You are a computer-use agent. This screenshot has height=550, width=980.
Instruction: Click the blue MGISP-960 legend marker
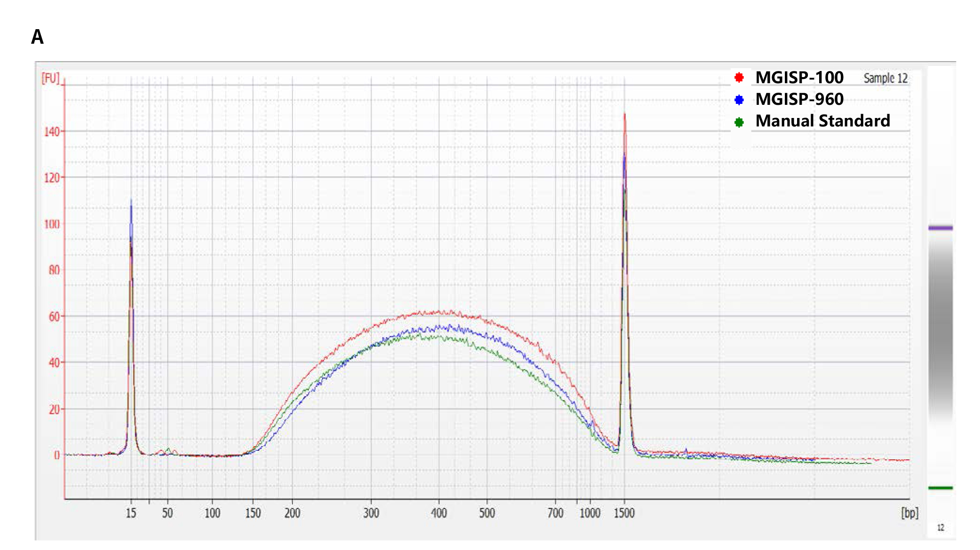click(739, 100)
